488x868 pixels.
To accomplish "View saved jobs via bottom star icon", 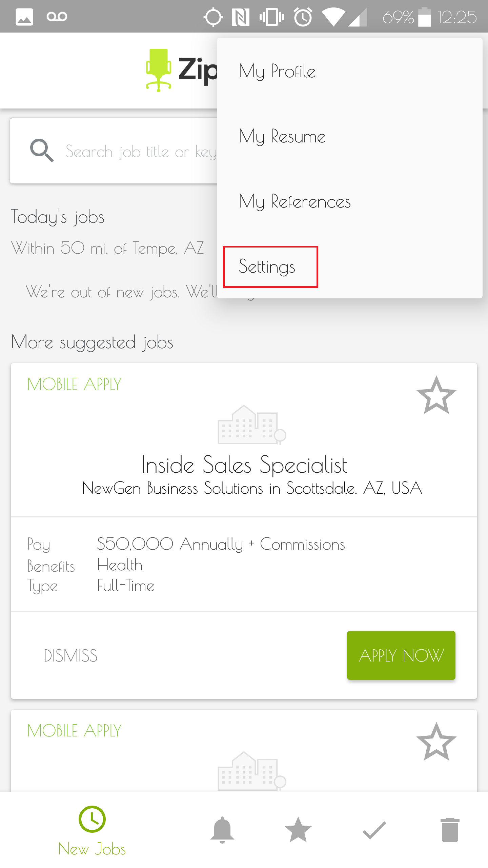I will click(298, 830).
